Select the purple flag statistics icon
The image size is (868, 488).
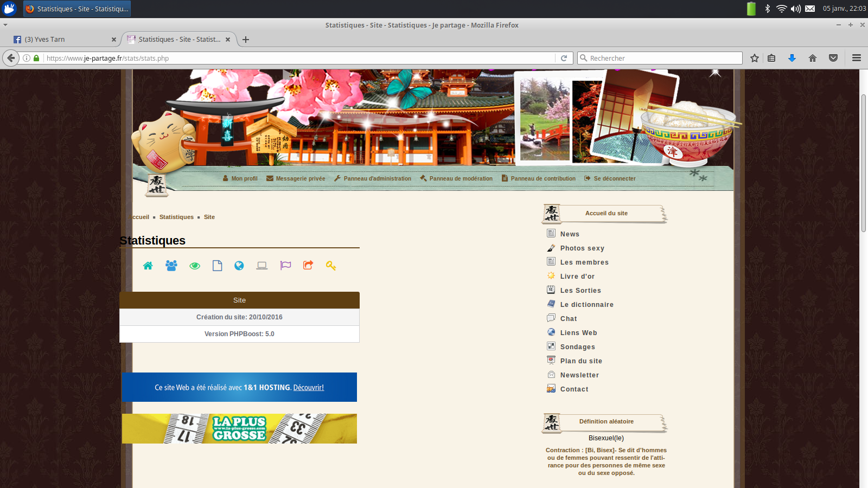coord(285,266)
